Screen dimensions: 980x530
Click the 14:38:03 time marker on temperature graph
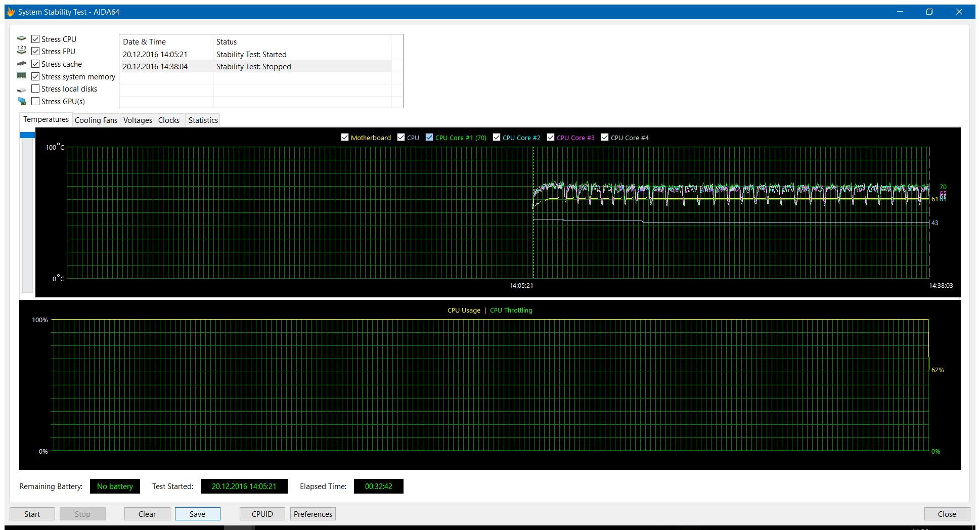coord(941,285)
